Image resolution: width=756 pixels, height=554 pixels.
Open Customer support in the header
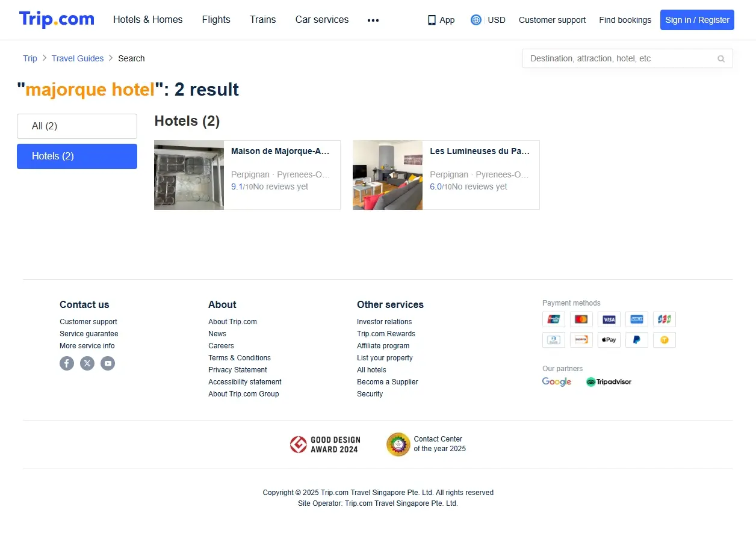[552, 20]
